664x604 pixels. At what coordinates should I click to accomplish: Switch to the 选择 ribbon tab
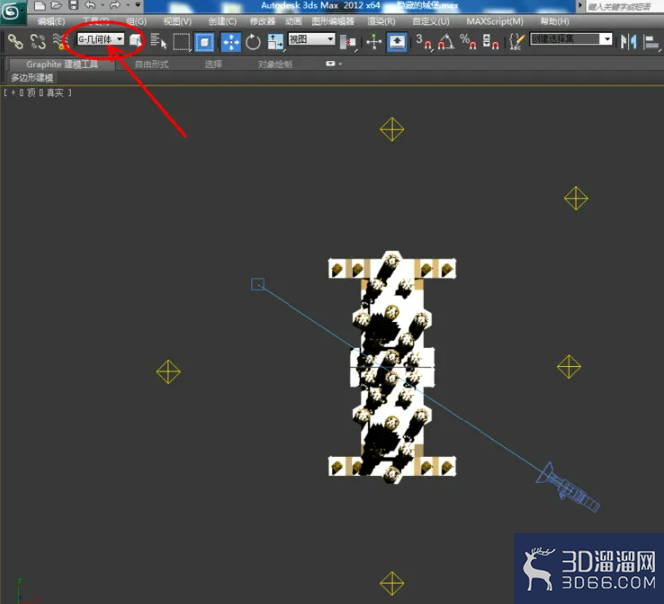coord(213,64)
